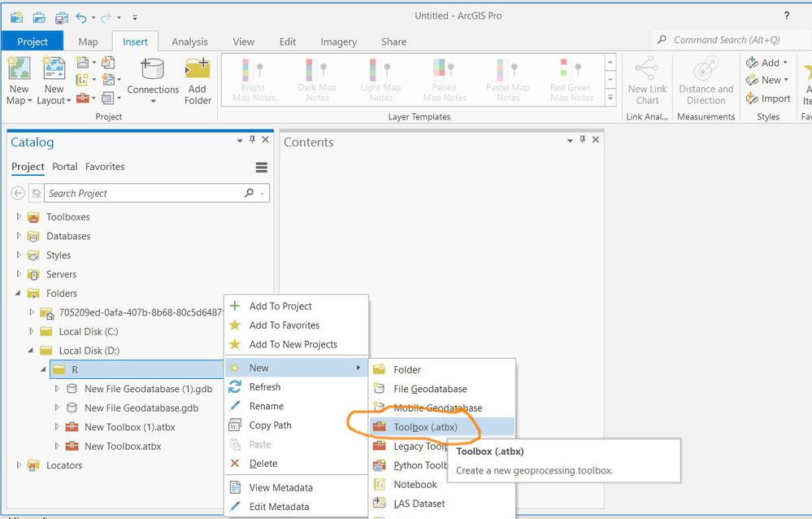Choose Add To Favorites in context menu
The width and height of the screenshot is (812, 519).
coord(296,325)
